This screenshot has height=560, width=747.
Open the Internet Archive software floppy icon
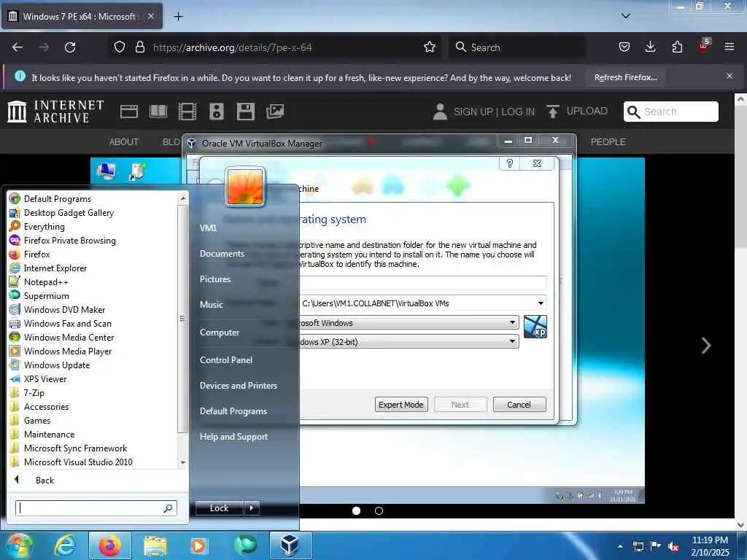pos(246,112)
